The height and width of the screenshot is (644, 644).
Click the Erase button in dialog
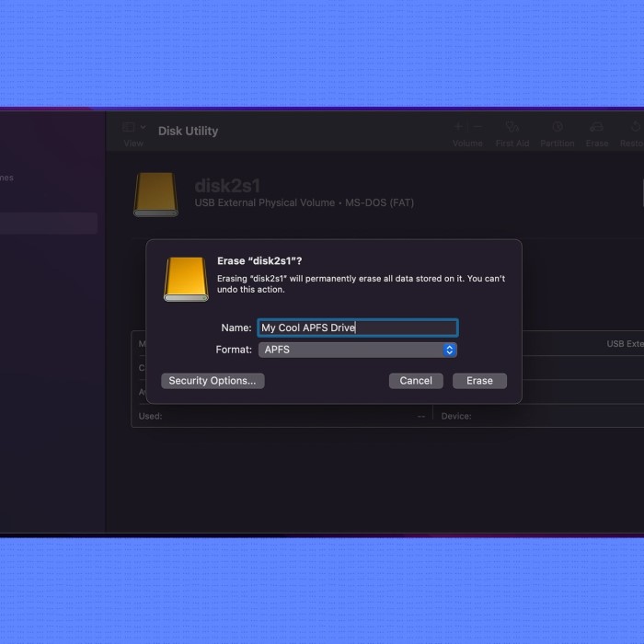pos(479,381)
